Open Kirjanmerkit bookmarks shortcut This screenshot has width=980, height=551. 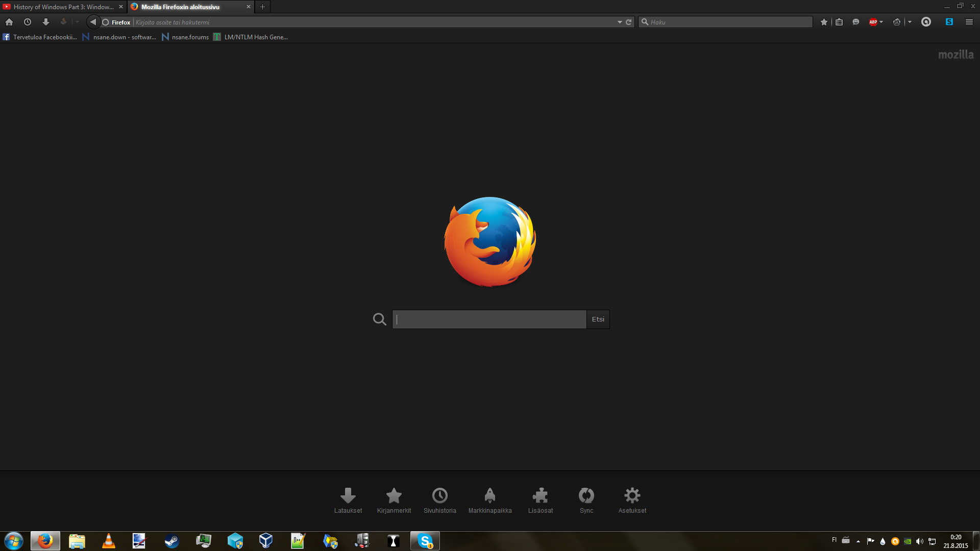[x=394, y=500]
